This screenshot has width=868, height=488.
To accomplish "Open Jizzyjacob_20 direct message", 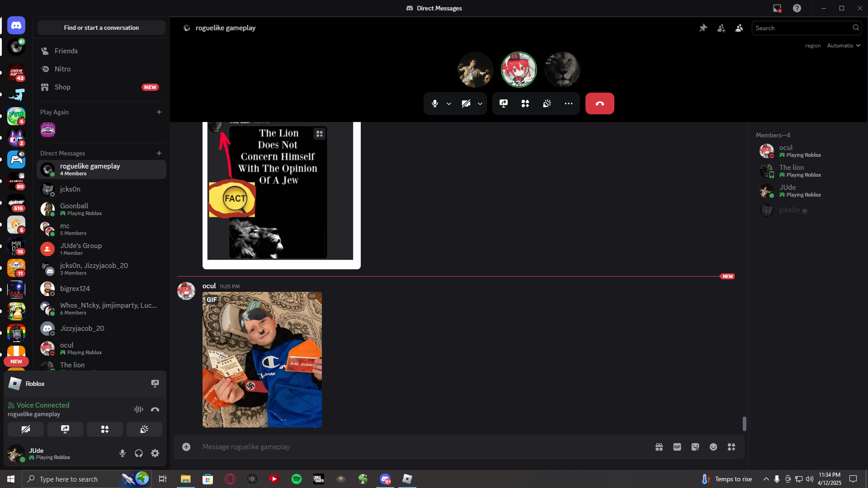I will [x=101, y=328].
